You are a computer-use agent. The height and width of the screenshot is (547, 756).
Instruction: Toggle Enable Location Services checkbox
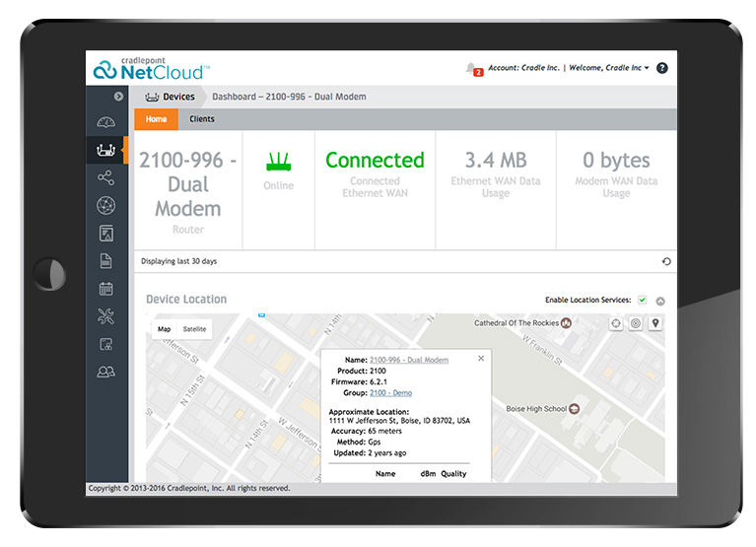coord(643,300)
